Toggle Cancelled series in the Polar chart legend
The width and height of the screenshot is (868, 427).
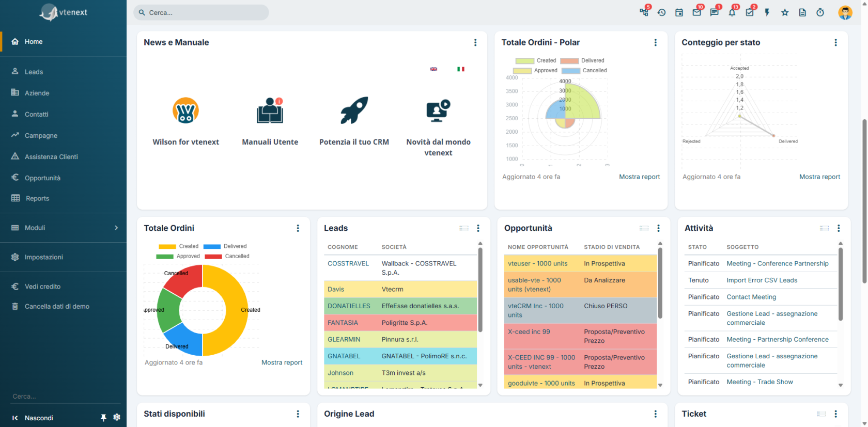584,71
